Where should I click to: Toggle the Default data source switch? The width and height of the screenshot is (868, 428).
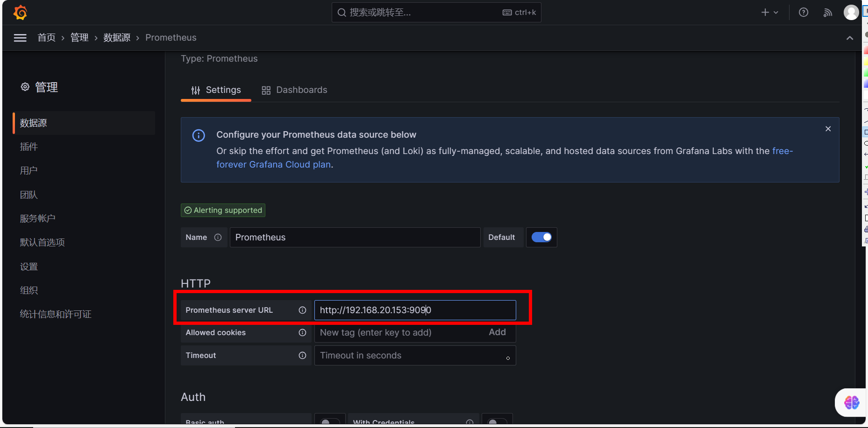pyautogui.click(x=541, y=238)
